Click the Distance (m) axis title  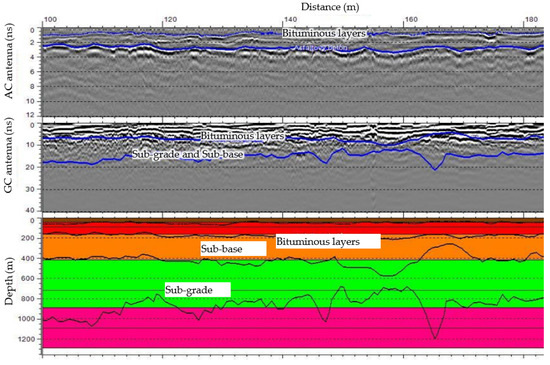(x=330, y=7)
